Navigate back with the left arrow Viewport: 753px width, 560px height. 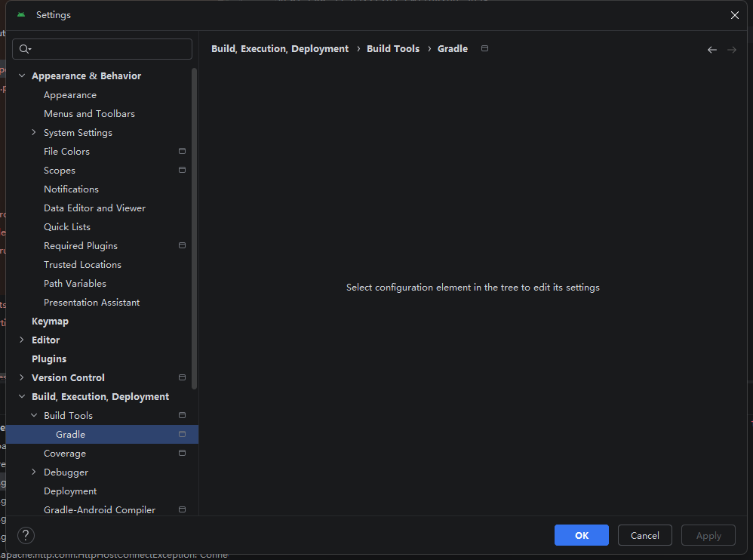tap(712, 50)
